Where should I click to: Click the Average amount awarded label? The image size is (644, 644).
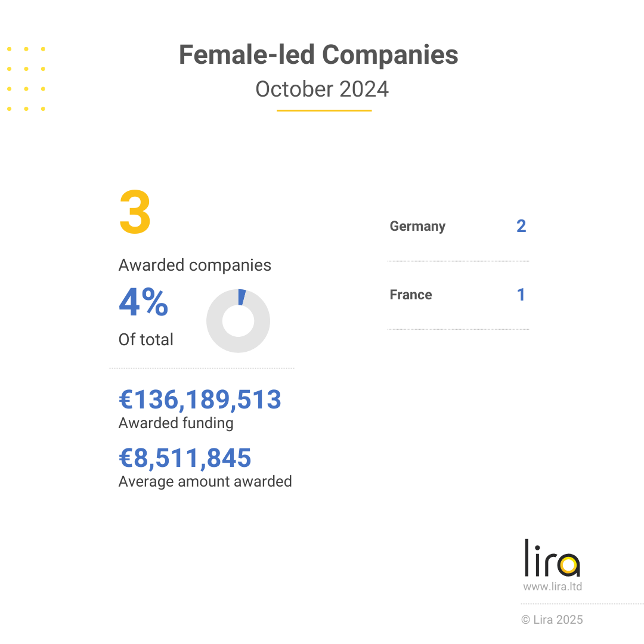pyautogui.click(x=205, y=481)
